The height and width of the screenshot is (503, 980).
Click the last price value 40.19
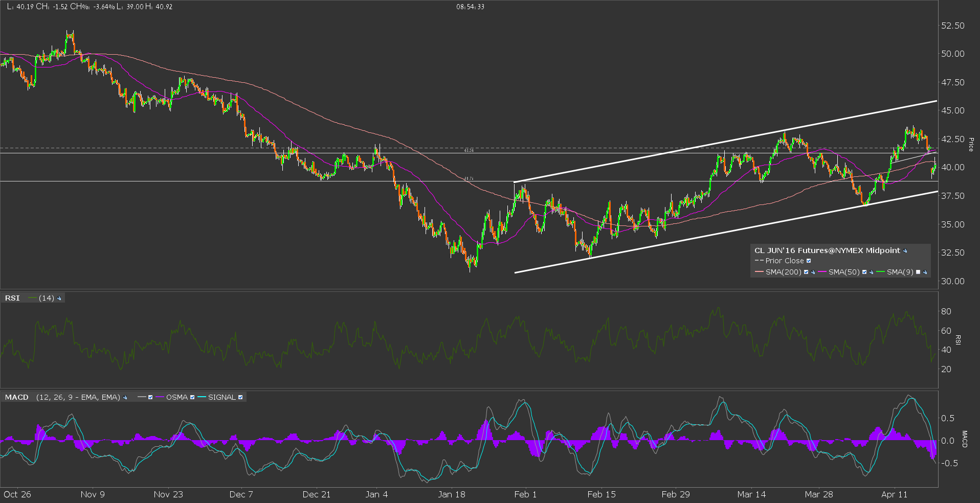[25, 7]
